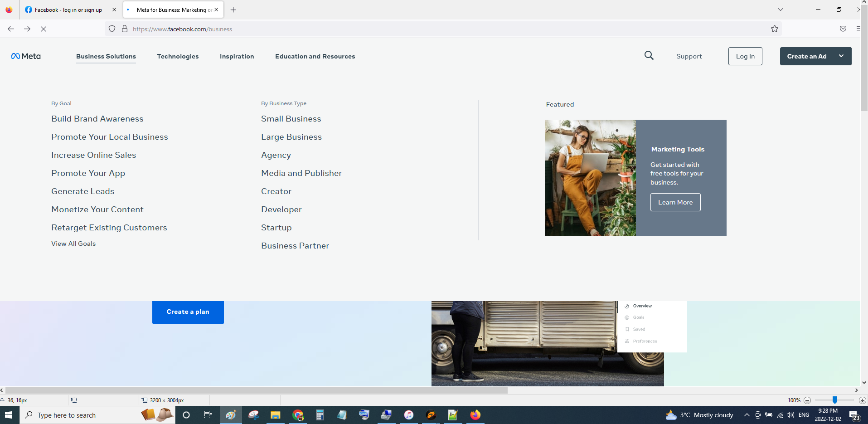This screenshot has width=868, height=424.
Task: Show hidden system tray icons chevron
Action: [747, 415]
